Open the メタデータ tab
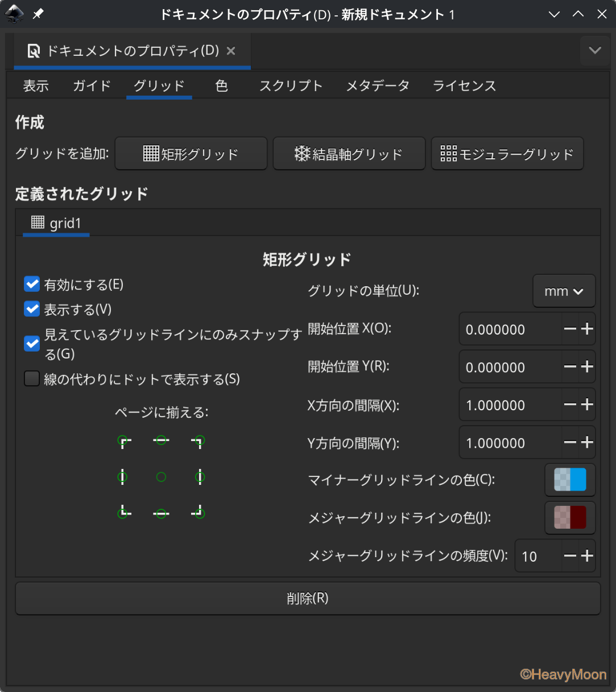Screen dimensions: 616x692 pos(378,86)
